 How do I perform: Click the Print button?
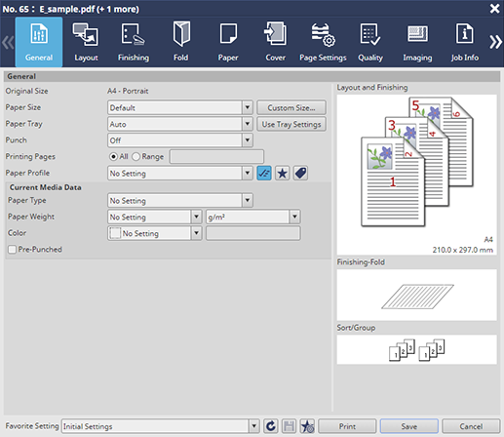point(347,426)
